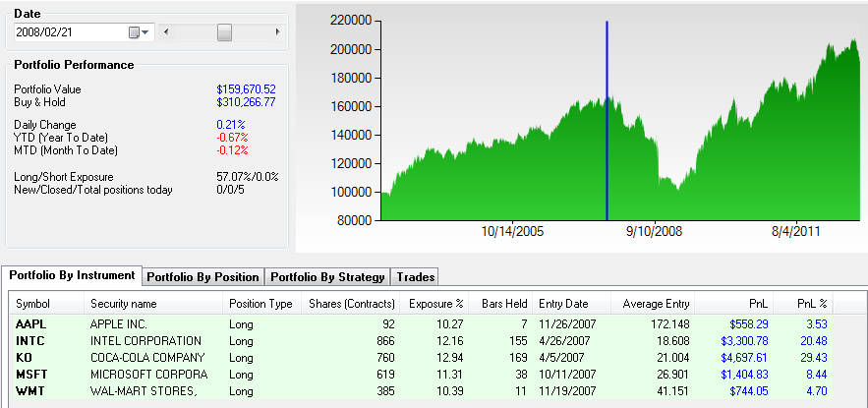This screenshot has height=408, width=868.
Task: Click the date slider thumb
Action: (x=224, y=32)
